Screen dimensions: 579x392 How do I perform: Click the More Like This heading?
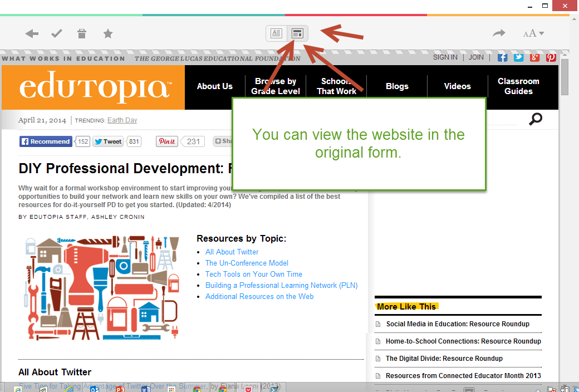click(x=406, y=307)
